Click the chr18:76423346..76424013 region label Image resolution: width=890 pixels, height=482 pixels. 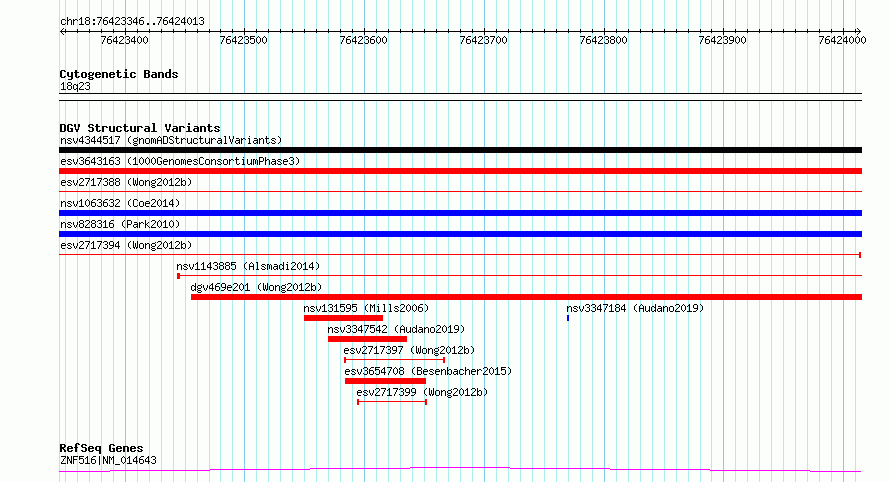pyautogui.click(x=132, y=22)
